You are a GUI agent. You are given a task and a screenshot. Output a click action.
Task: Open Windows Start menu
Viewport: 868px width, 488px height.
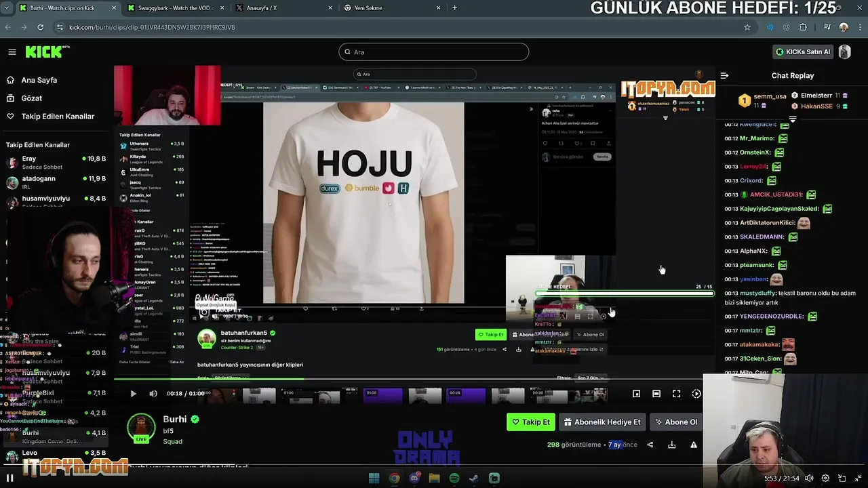[x=374, y=479]
